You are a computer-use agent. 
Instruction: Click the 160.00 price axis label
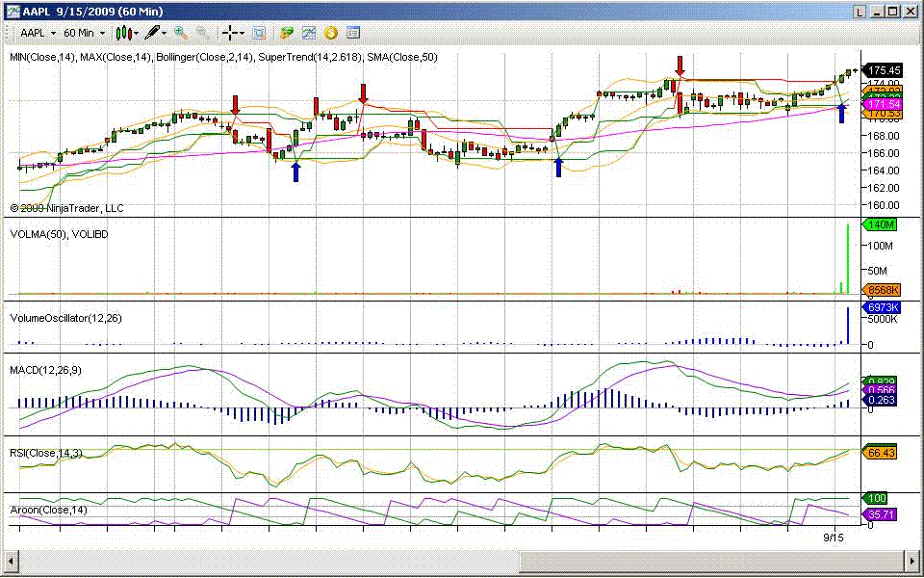[885, 205]
